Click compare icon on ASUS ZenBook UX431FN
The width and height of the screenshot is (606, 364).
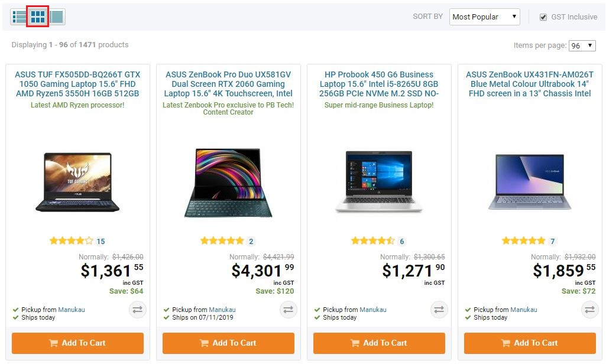click(x=589, y=309)
